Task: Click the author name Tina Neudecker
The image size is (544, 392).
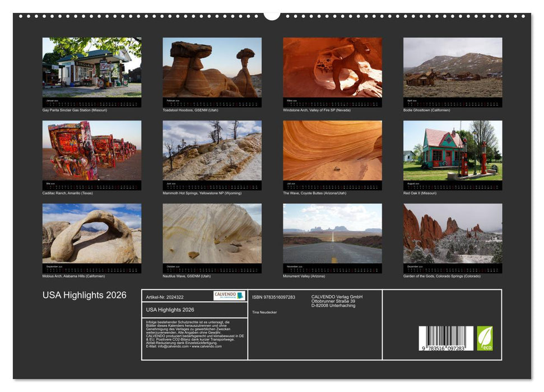Action: point(264,312)
